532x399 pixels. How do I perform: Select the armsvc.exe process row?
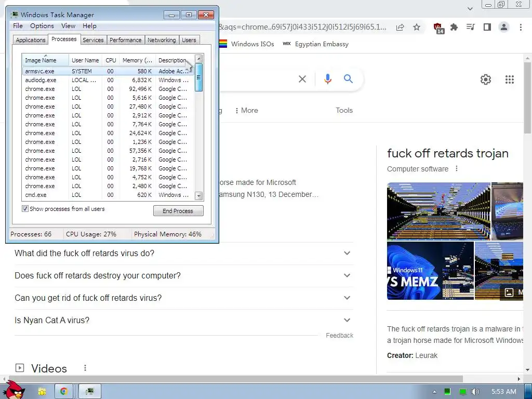tap(109, 71)
